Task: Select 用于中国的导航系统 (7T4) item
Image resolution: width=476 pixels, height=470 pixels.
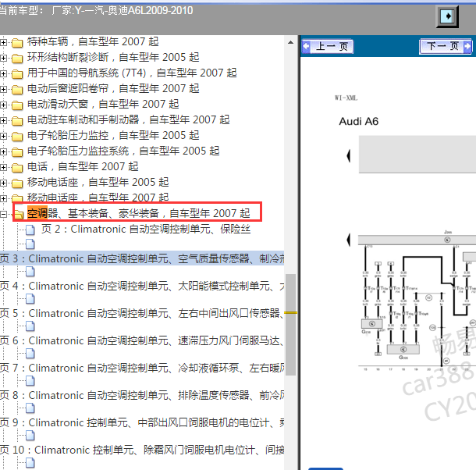Action: tap(132, 73)
